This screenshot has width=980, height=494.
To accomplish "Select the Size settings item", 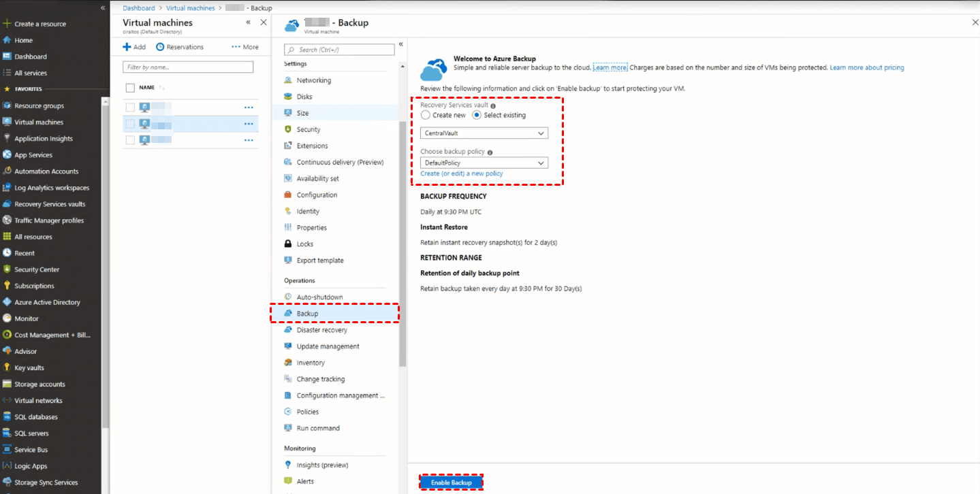I will tap(334, 113).
